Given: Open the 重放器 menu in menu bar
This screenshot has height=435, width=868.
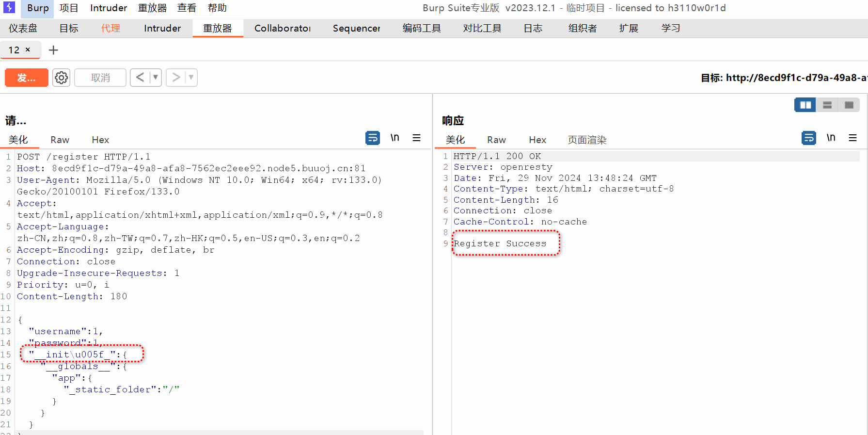Looking at the screenshot, I should (152, 8).
